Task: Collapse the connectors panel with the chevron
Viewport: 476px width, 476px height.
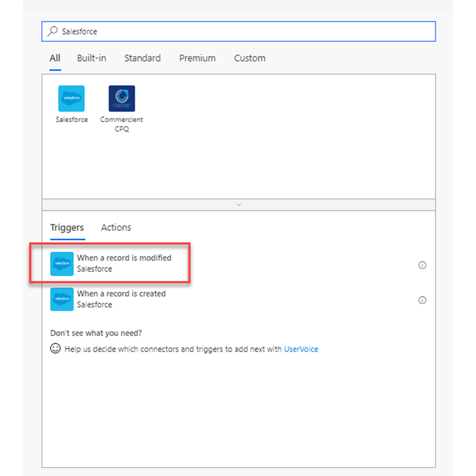Action: tap(239, 205)
